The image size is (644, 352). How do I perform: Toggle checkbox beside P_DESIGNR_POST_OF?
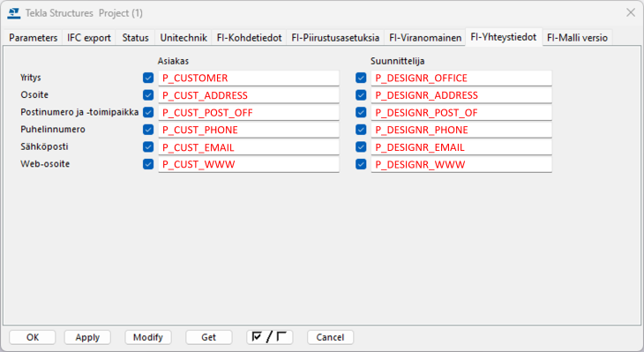coord(361,112)
